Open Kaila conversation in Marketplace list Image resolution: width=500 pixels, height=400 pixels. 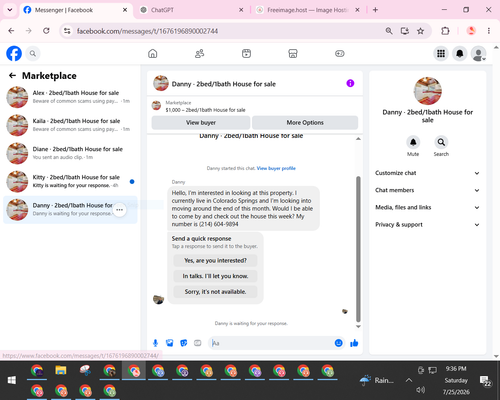tap(70, 125)
